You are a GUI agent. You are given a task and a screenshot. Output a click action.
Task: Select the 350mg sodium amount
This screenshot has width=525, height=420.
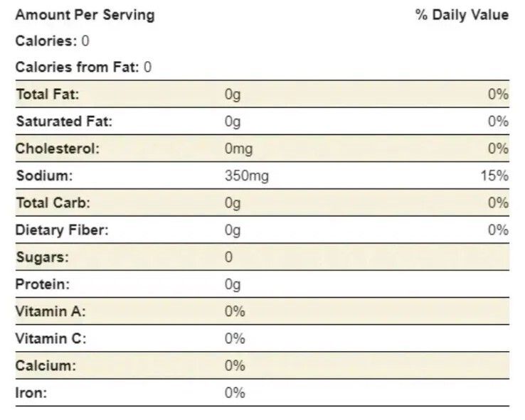point(246,176)
